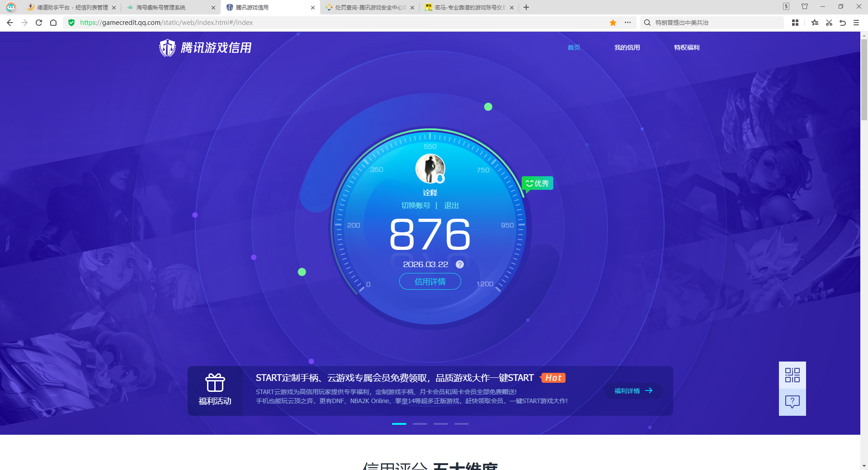Click the 福利详情 arrow button

point(633,390)
